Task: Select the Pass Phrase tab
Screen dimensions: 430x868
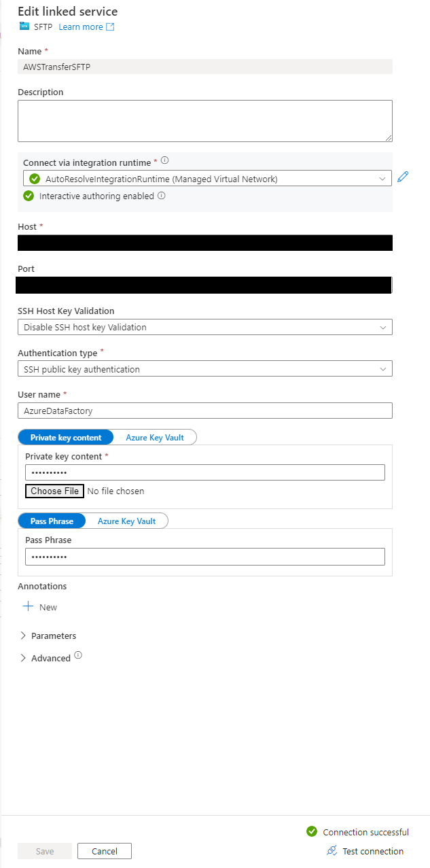Action: [52, 521]
